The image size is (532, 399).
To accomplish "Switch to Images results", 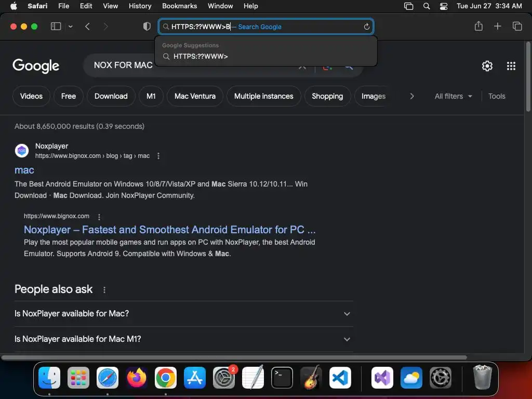I will coord(373,96).
